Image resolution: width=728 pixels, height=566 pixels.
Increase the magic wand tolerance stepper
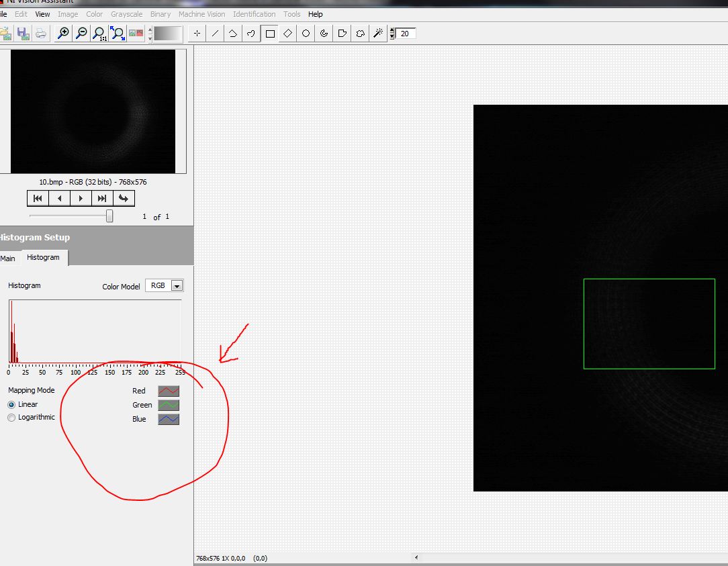pyautogui.click(x=392, y=31)
